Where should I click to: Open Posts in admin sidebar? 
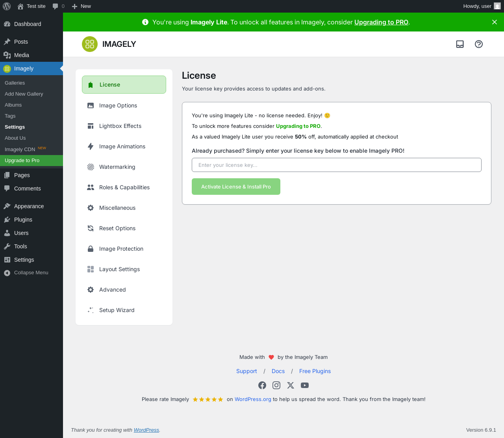coord(31,42)
